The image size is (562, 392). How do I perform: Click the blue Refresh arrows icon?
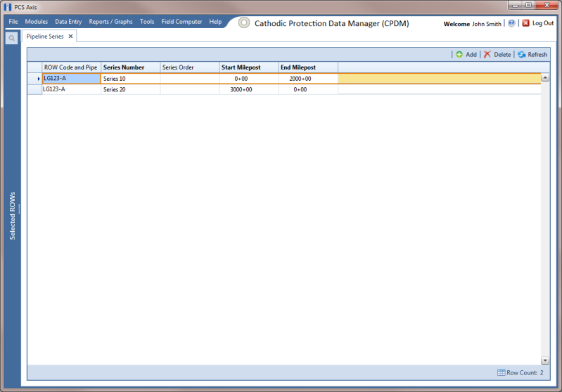pos(521,54)
